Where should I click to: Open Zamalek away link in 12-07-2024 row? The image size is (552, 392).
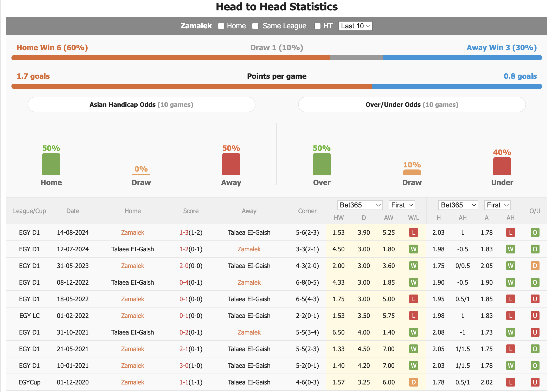(x=249, y=249)
